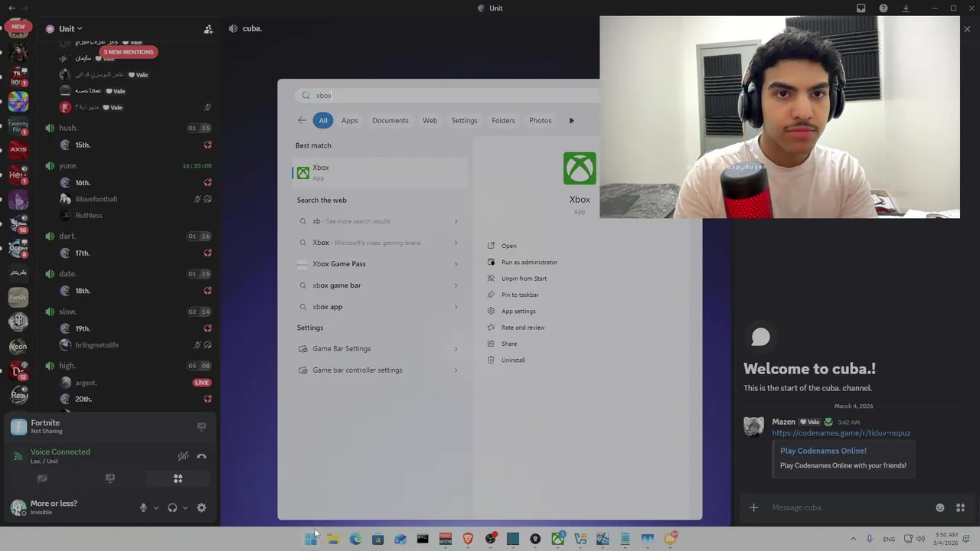
Task: Click the Voice Connected signal icon
Action: coord(18,456)
